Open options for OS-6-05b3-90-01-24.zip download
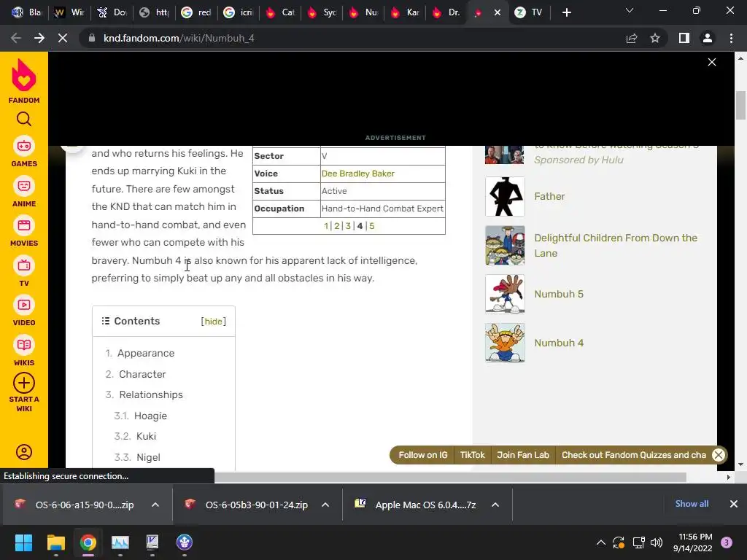 click(325, 505)
